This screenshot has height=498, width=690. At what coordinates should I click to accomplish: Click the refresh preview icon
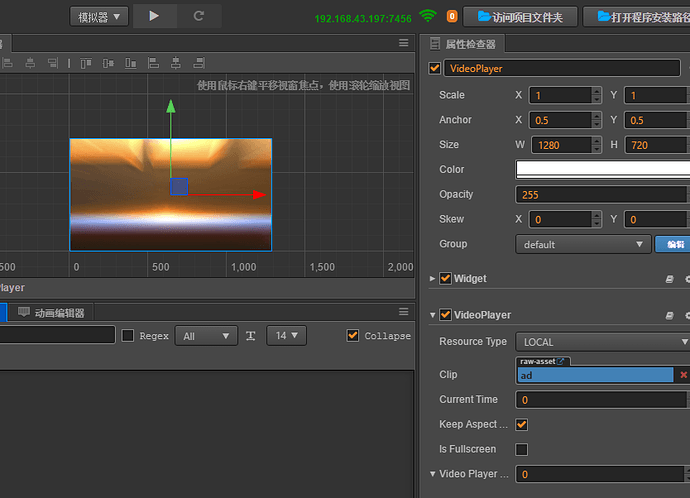click(199, 16)
